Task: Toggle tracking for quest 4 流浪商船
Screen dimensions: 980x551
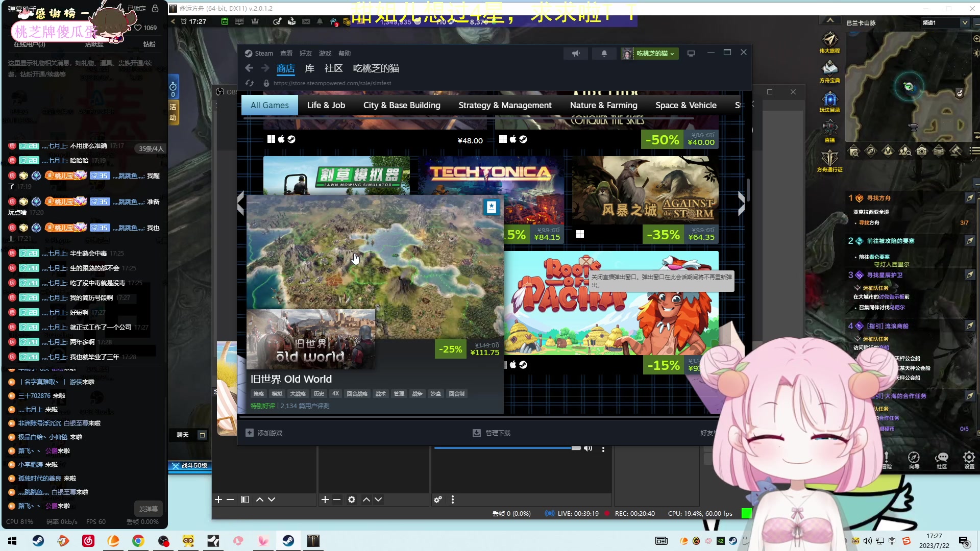Action: pos(970,325)
